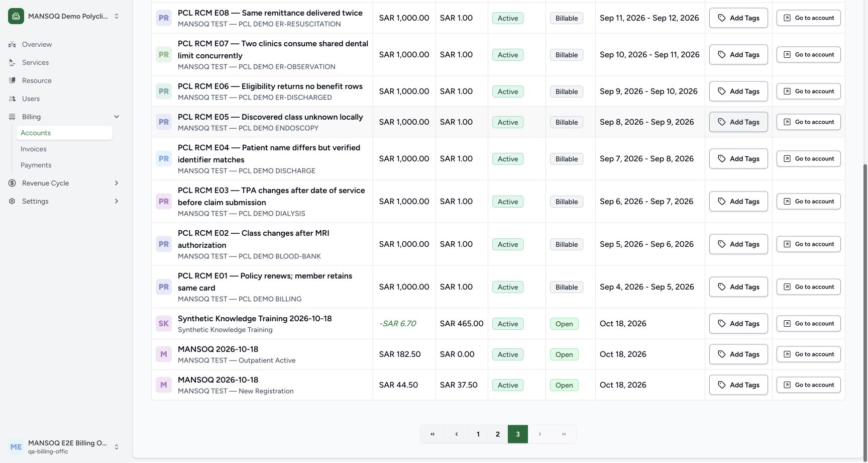Click the Billing icon in sidebar
This screenshot has width=868, height=463.
[12, 117]
